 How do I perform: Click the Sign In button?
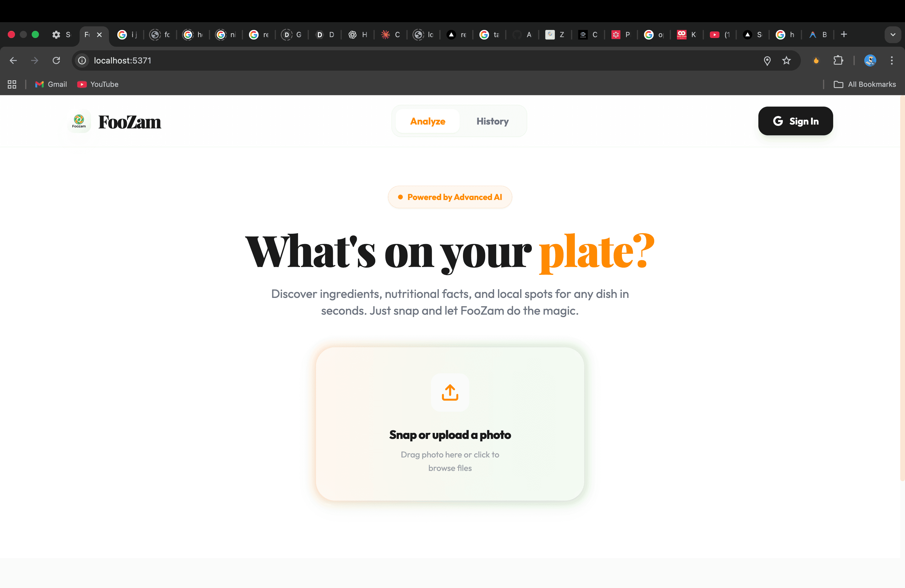pyautogui.click(x=795, y=121)
